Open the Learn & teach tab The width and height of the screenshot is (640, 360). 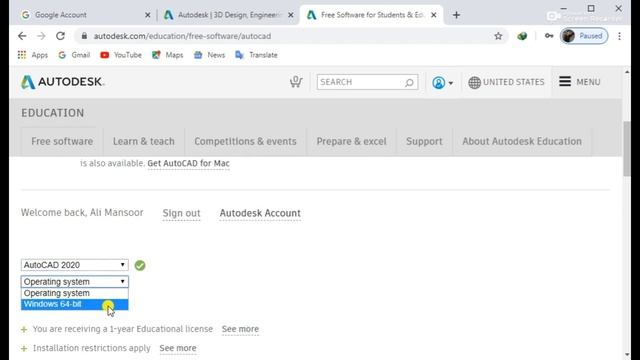(x=144, y=141)
